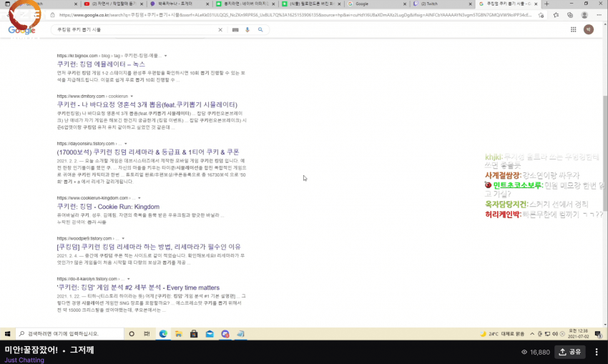The image size is (608, 364).
Task: Open the (17000보석) 리세마라 result link
Action: 148,152
